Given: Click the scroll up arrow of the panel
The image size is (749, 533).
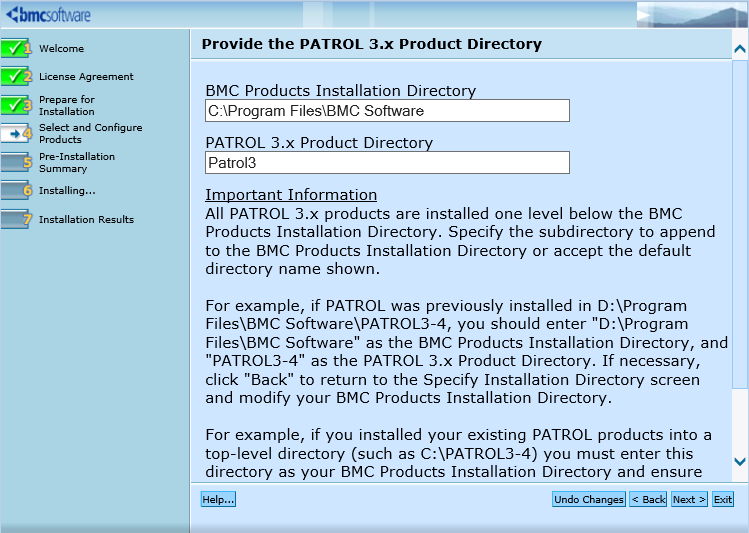Looking at the screenshot, I should (x=740, y=48).
